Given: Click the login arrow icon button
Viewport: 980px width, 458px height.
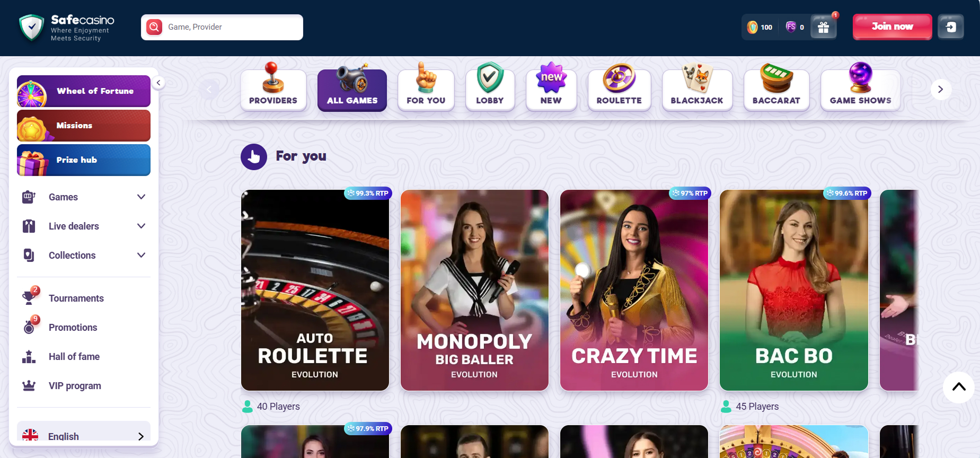Looking at the screenshot, I should 951,27.
